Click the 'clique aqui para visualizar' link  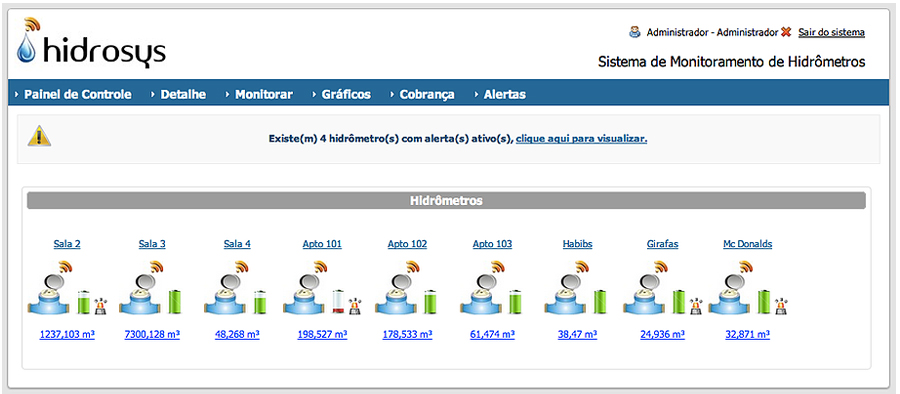[x=581, y=139]
